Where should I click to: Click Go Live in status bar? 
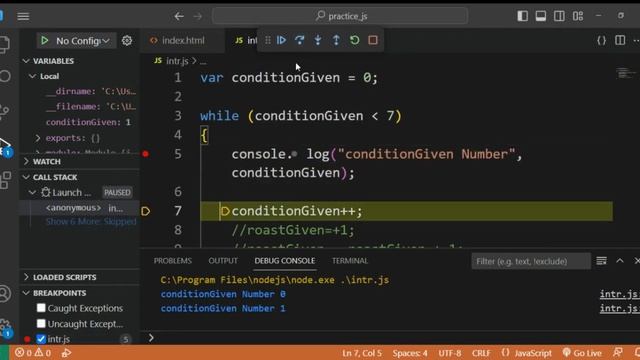tap(582, 353)
